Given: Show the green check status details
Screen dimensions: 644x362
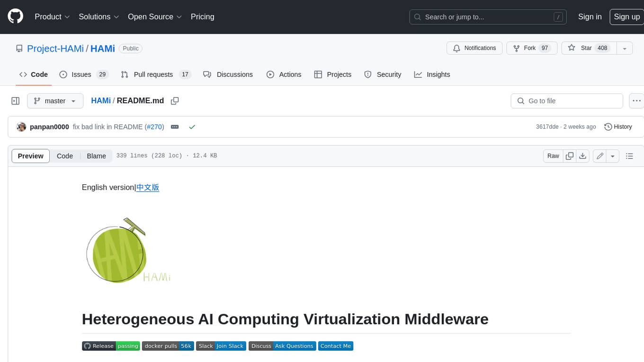Looking at the screenshot, I should pos(192,127).
